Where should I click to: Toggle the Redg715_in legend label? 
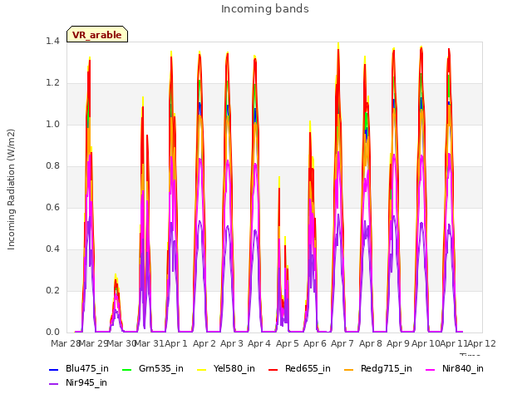coord(387,369)
